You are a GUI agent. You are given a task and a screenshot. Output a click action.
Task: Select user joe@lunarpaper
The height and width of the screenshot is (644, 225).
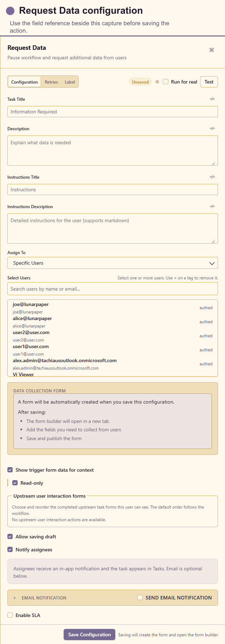(112, 308)
